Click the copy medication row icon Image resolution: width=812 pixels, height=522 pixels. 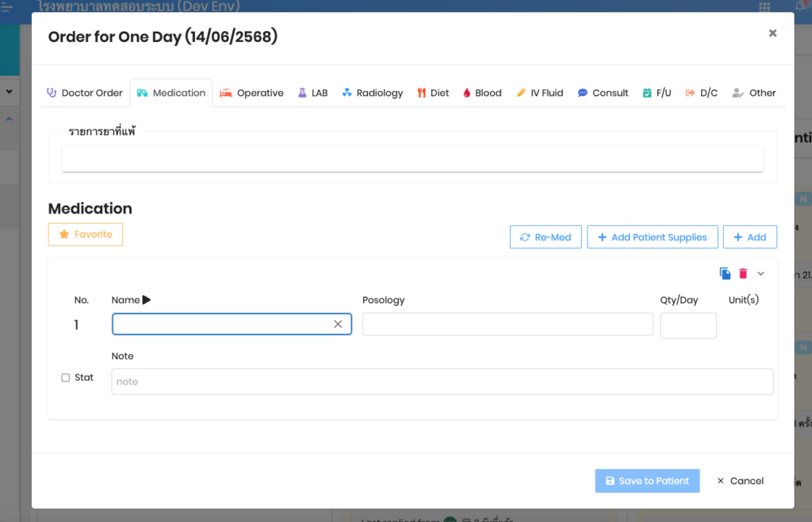pos(725,274)
